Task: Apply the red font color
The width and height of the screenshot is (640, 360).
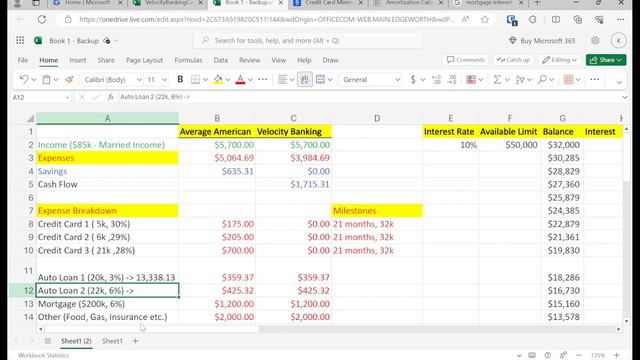Action: point(240,80)
